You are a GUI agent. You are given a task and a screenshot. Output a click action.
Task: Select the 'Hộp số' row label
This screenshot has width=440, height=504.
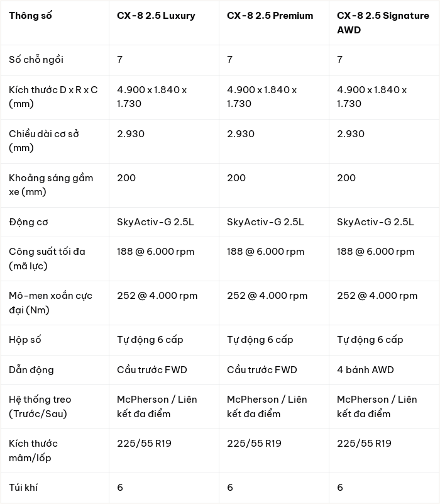[25, 340]
